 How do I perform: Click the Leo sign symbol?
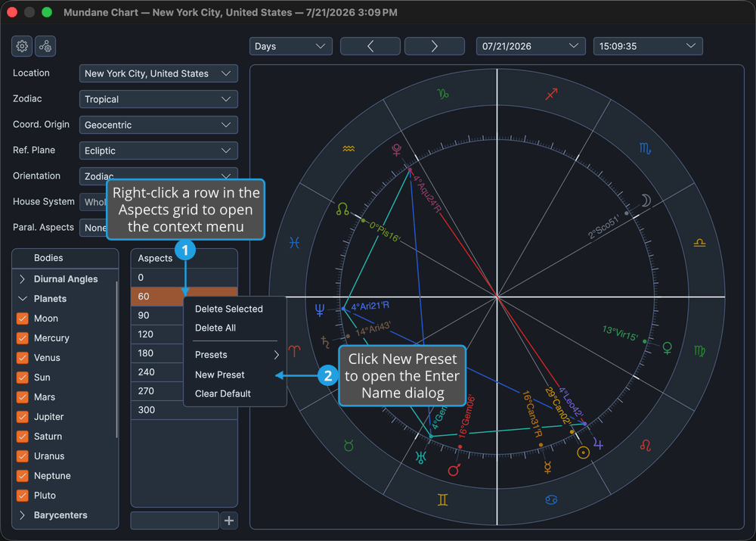[x=646, y=446]
